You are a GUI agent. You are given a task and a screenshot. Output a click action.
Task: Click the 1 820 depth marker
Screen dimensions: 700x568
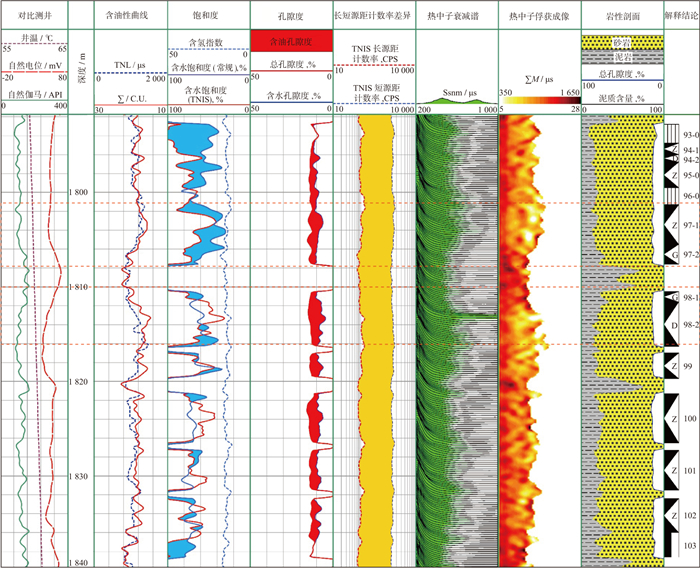coord(79,382)
